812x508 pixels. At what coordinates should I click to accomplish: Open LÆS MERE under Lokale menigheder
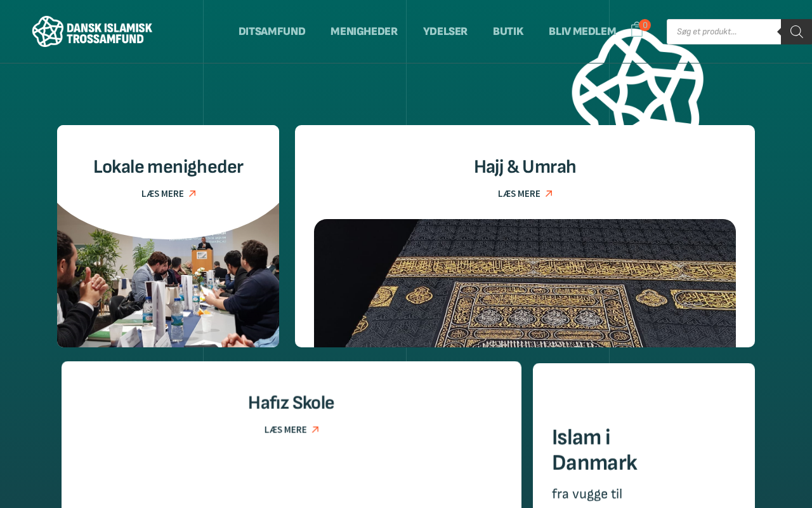pos(162,194)
